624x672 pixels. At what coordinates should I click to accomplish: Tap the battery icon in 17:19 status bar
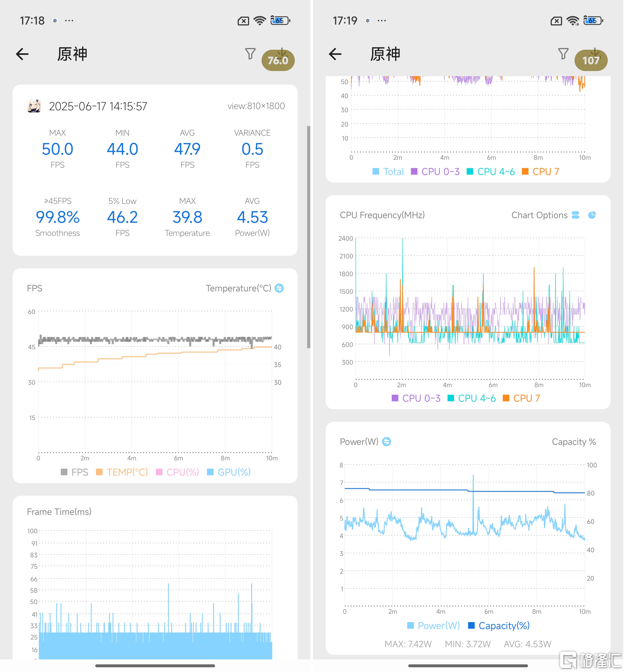[x=593, y=21]
